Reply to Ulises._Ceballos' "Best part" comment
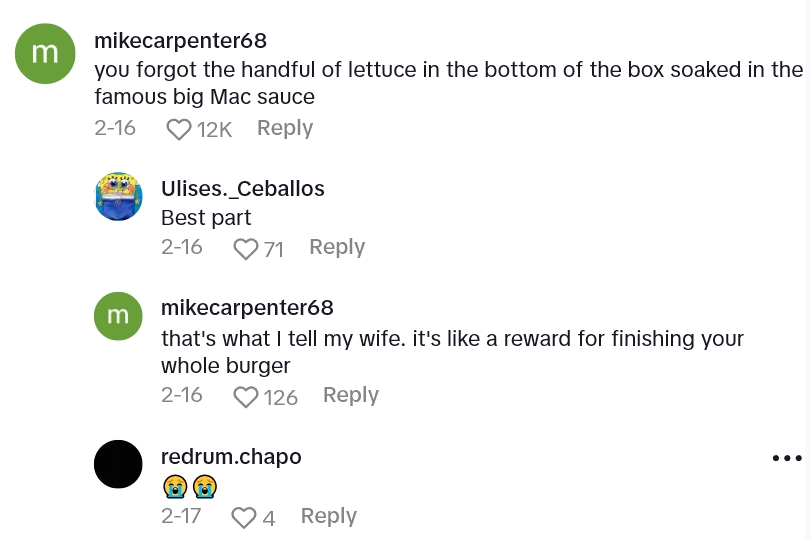Screen dimensions: 811x540 pos(337,247)
